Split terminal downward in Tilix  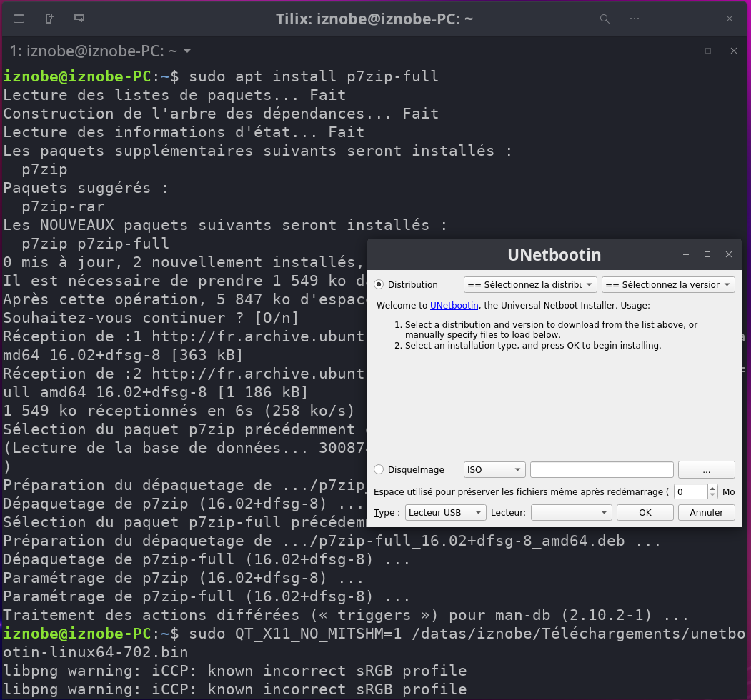coord(79,19)
